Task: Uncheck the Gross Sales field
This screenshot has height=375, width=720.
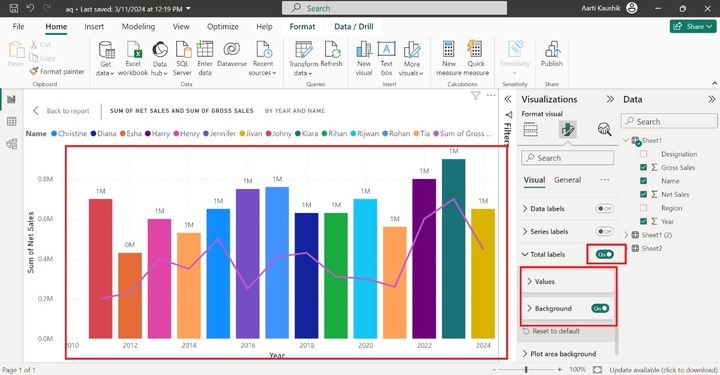Action: coord(643,168)
